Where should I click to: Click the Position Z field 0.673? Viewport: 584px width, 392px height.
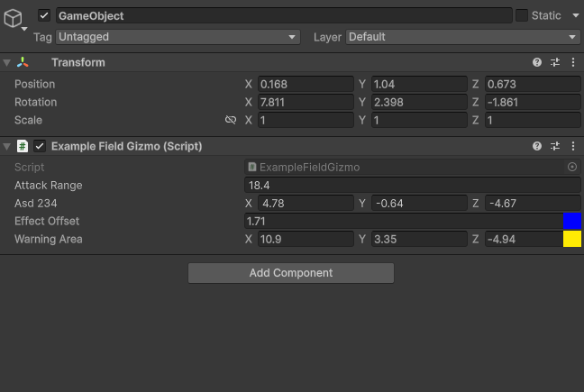point(533,84)
